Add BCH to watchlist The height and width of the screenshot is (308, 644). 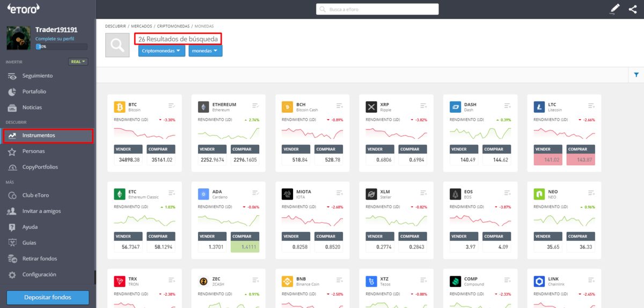tap(340, 106)
